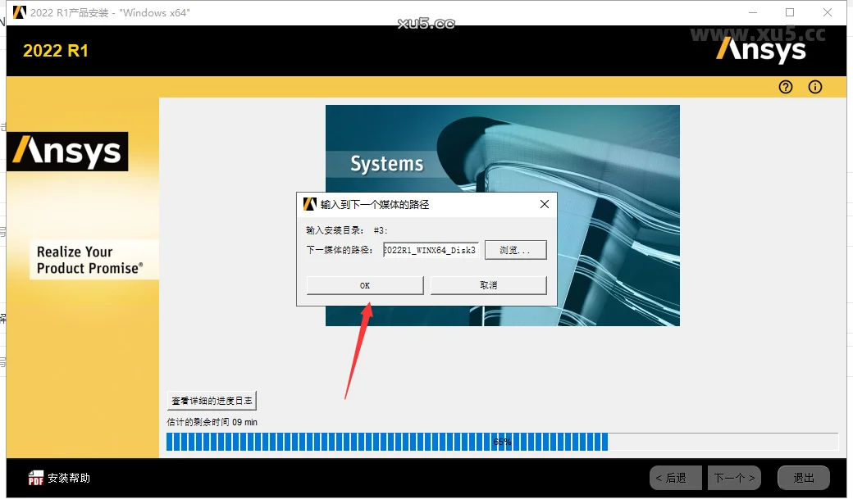Confirm the media path with OK
This screenshot has height=504, width=853.
(x=364, y=284)
